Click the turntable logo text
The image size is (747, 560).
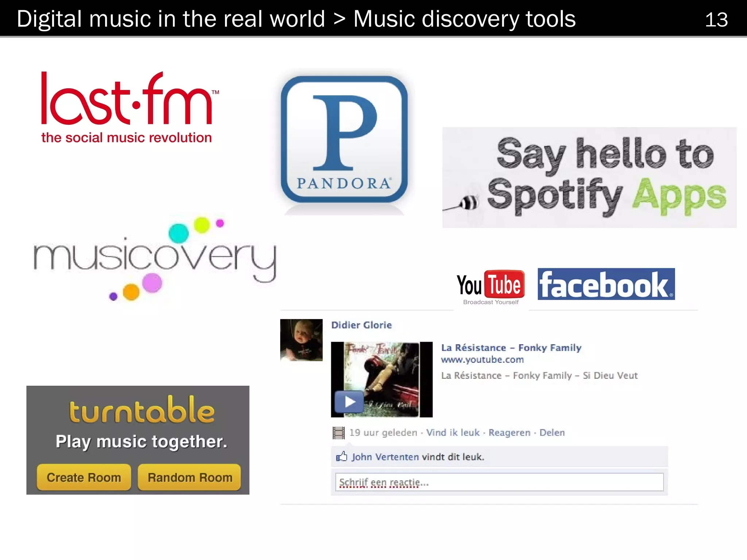pyautogui.click(x=142, y=410)
